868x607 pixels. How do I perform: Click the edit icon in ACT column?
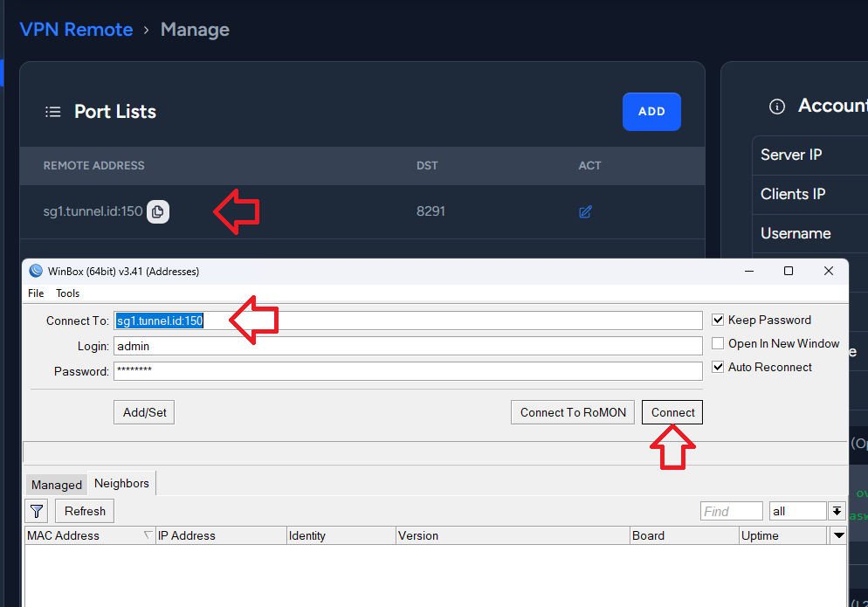[585, 211]
